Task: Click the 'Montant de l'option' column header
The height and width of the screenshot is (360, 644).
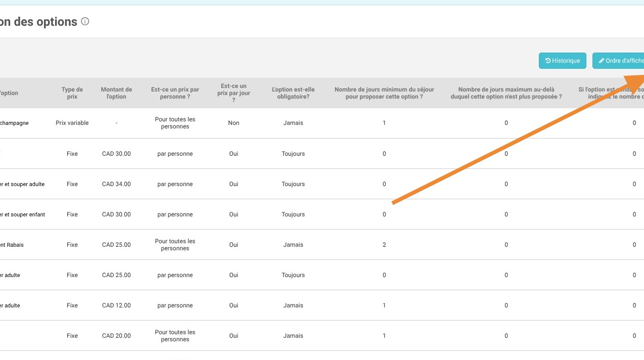Action: click(116, 93)
